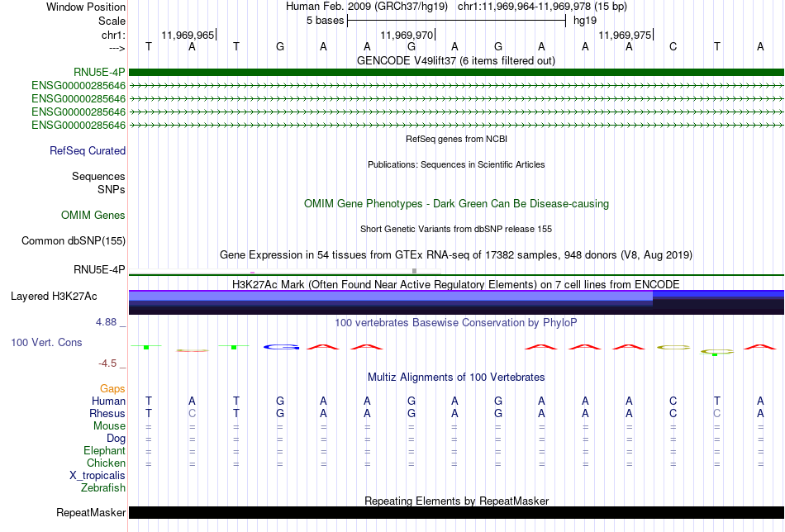Click the 100 Vert. Cons track label
The height and width of the screenshot is (532, 785).
click(x=46, y=342)
